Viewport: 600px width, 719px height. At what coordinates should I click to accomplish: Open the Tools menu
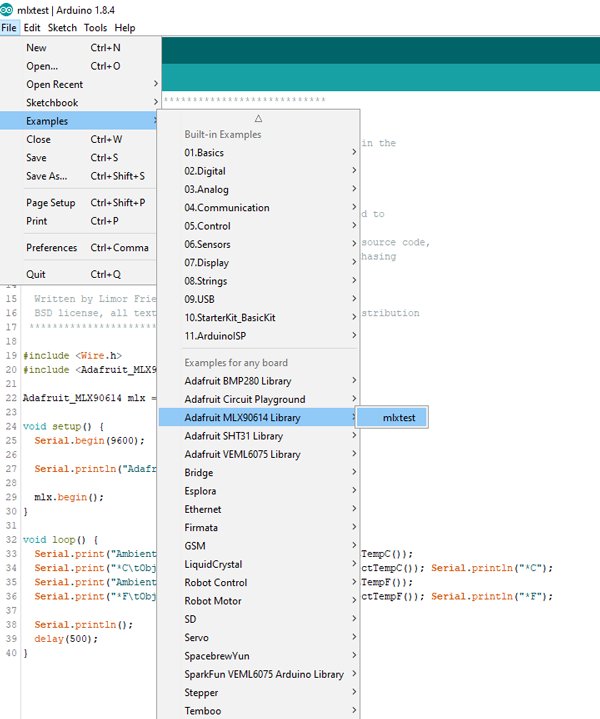pyautogui.click(x=95, y=28)
